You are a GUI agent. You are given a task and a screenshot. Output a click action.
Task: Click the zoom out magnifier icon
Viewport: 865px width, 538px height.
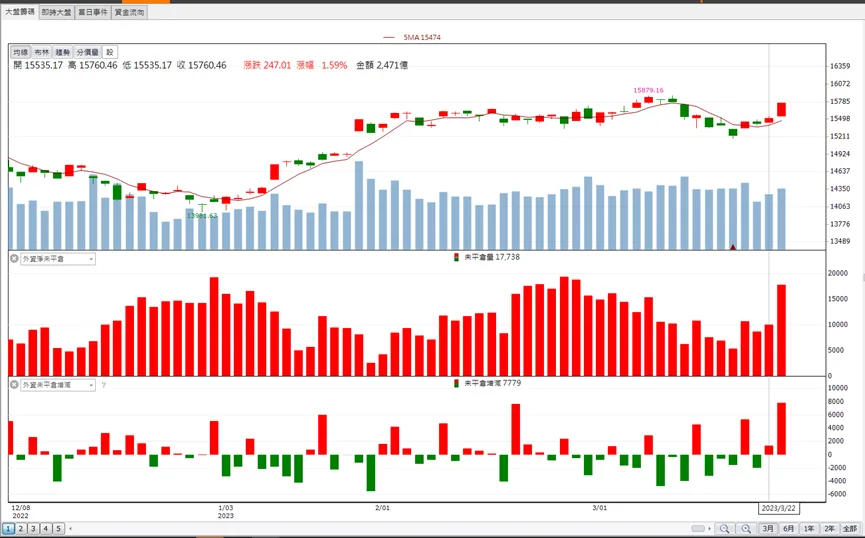(x=724, y=529)
